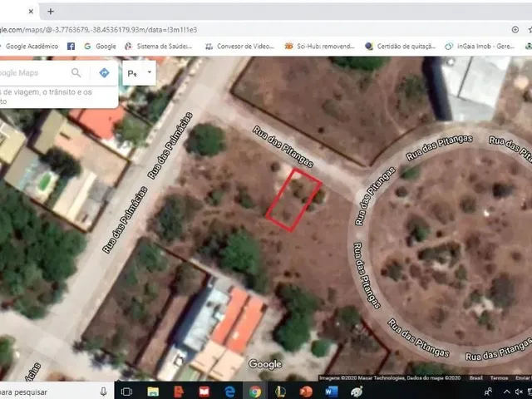Image resolution: width=532 pixels, height=399 pixels.
Task: Click the Rua das Pitangas label above red rectangle
Action: (x=283, y=146)
